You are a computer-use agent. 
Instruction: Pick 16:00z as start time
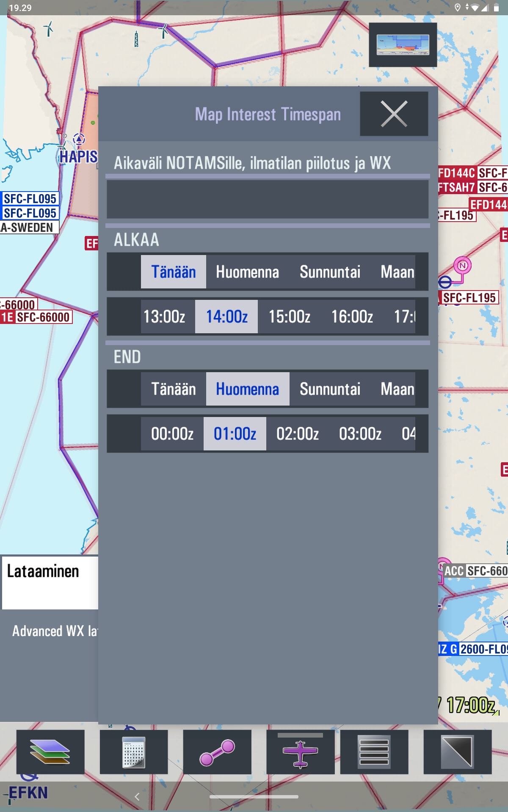pyautogui.click(x=352, y=317)
